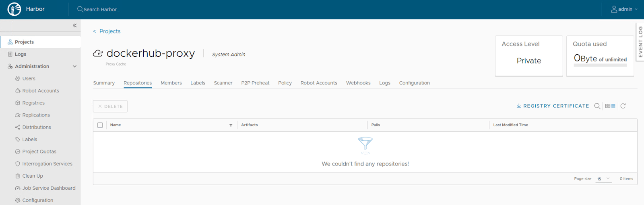Switch card/list view icon

(610, 106)
